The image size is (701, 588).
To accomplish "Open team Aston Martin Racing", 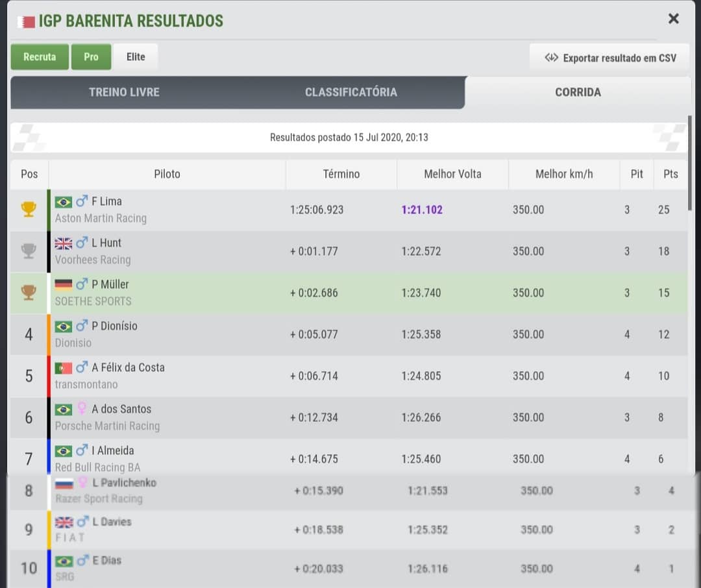I will coord(101,218).
